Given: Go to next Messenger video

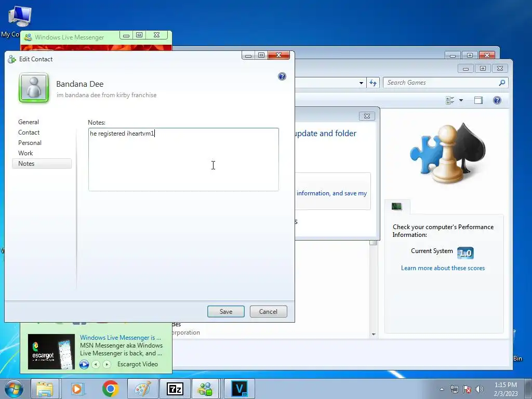Looking at the screenshot, I should click(107, 364).
